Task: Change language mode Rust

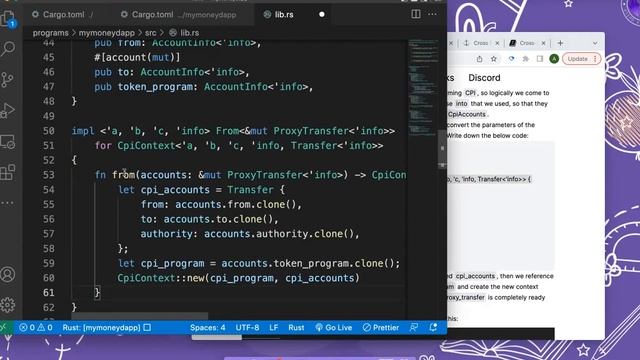Action: (296, 327)
